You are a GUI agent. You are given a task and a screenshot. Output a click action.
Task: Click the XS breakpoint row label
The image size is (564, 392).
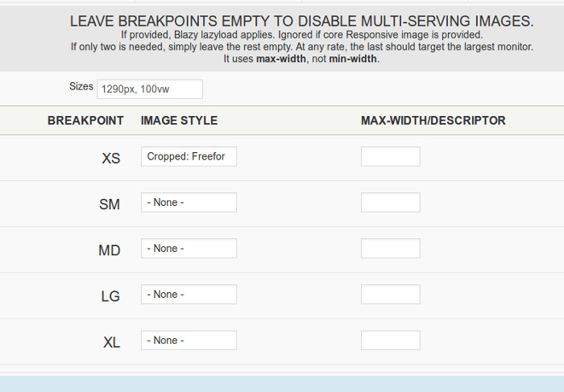(111, 159)
